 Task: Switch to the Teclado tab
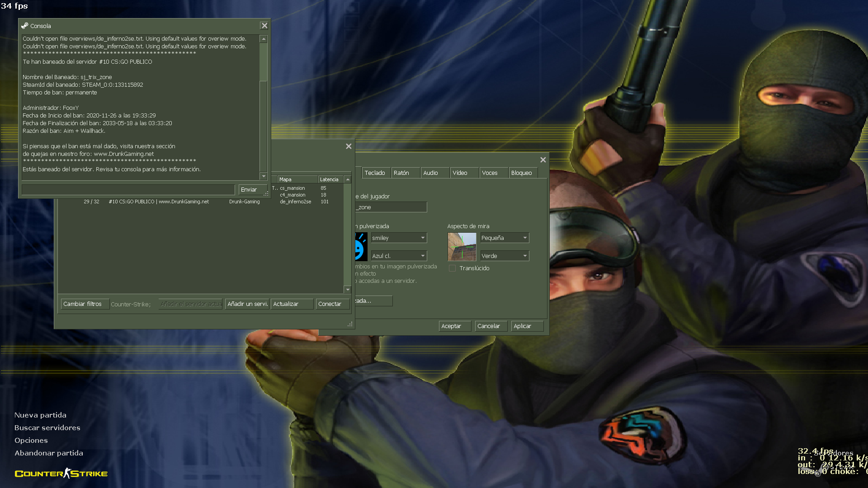(375, 173)
